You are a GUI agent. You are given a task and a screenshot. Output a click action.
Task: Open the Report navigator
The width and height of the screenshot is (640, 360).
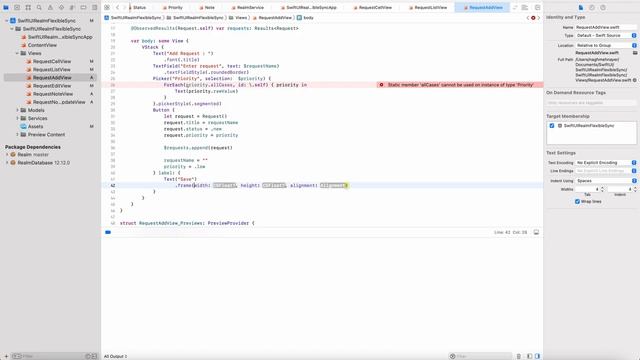pyautogui.click(x=94, y=7)
